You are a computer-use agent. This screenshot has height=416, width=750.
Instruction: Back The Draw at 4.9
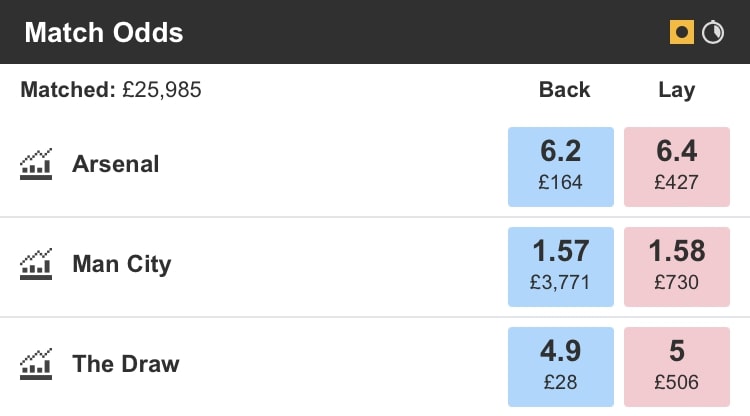tap(560, 363)
